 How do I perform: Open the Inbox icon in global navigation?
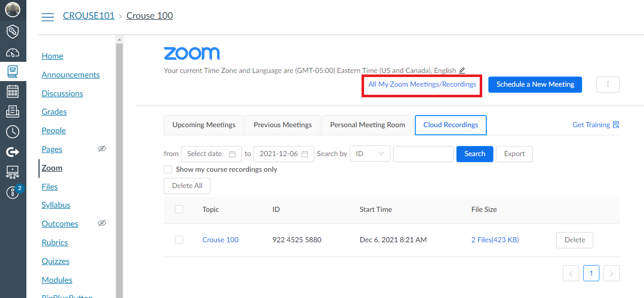coord(13,111)
